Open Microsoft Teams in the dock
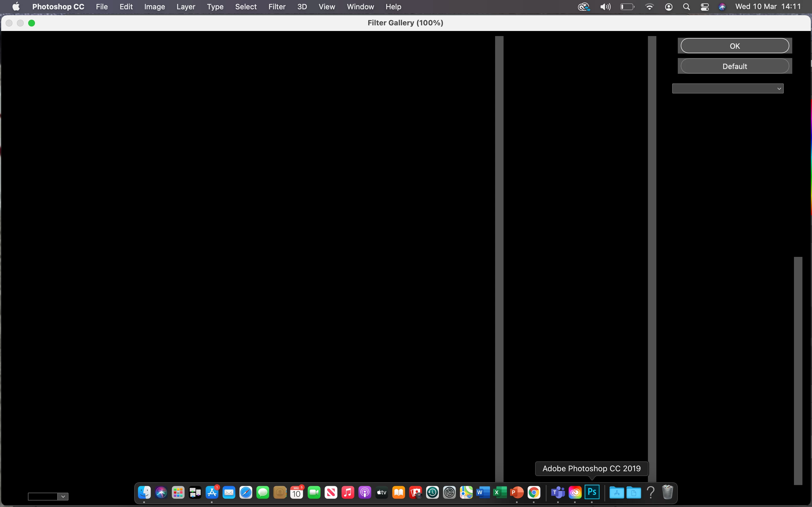The image size is (812, 507). point(558,492)
